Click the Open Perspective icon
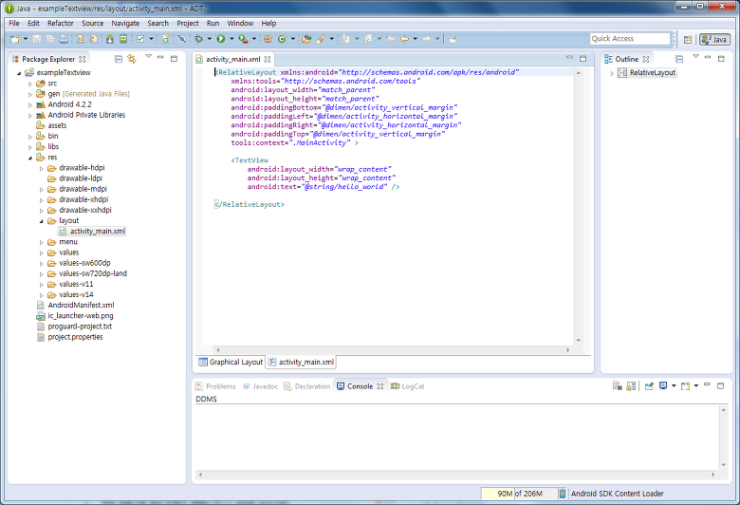 click(x=688, y=40)
